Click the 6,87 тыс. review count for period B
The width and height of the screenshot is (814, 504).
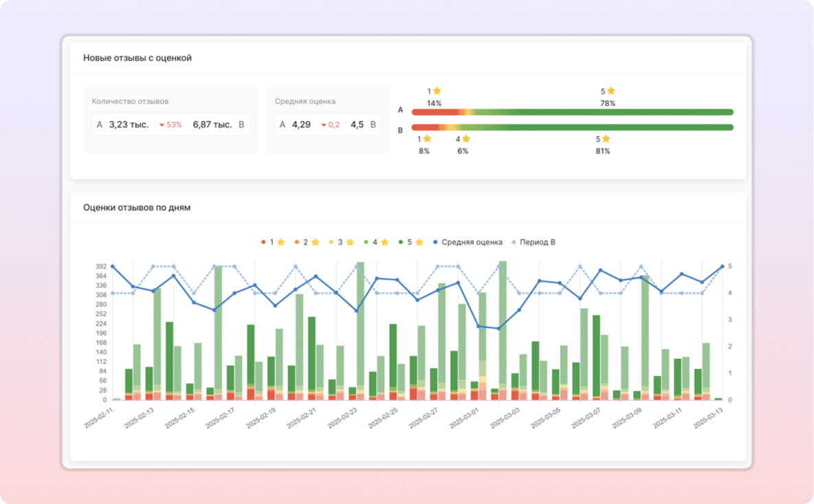(x=212, y=125)
